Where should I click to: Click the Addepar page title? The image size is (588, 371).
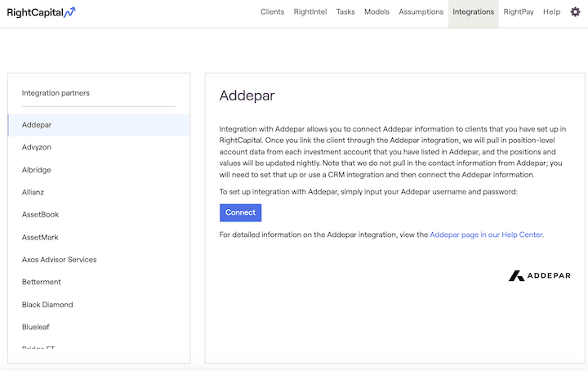pos(247,96)
